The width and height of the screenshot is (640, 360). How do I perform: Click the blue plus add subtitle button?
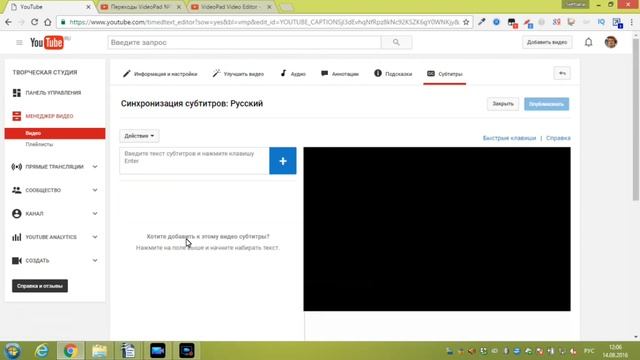[282, 161]
